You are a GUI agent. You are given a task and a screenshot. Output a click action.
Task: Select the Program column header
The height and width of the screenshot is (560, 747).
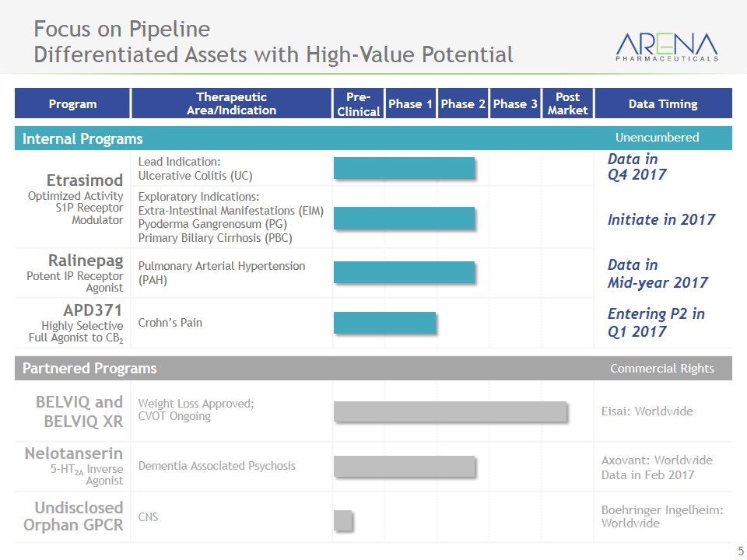pos(72,103)
